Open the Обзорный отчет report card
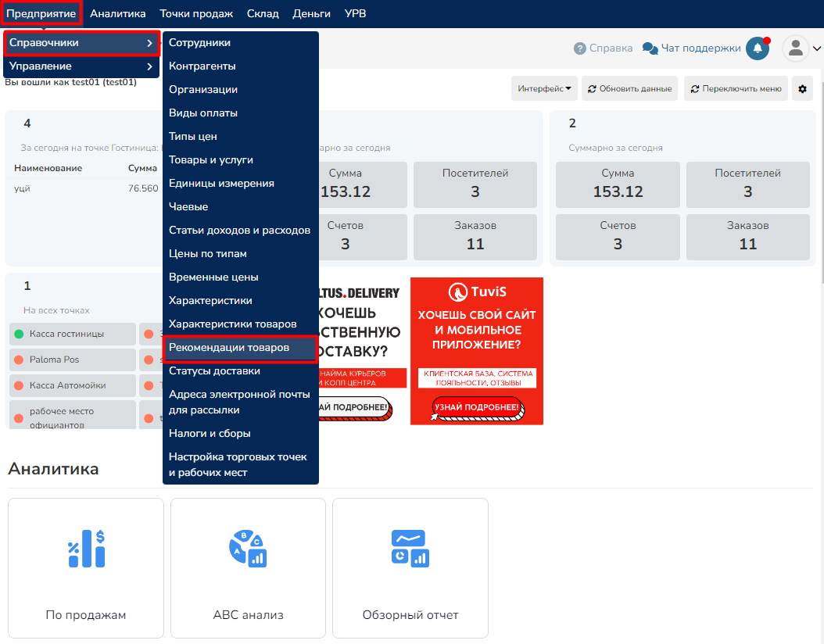Image resolution: width=824 pixels, height=644 pixels. (410, 568)
